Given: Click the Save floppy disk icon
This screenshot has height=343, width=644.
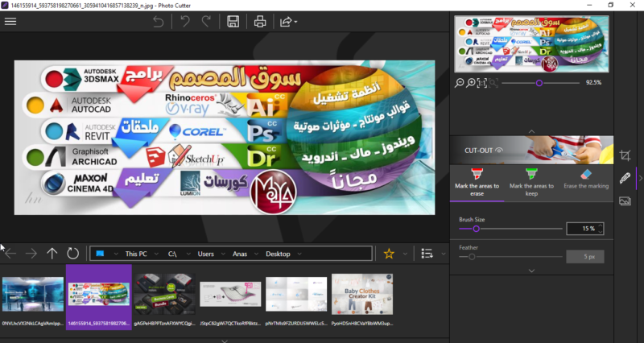Looking at the screenshot, I should pos(233,21).
